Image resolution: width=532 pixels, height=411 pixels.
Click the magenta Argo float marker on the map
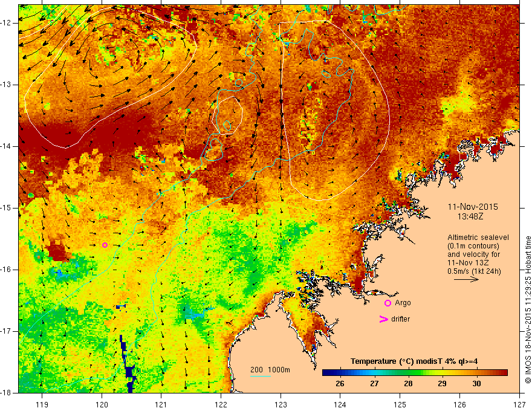click(105, 245)
